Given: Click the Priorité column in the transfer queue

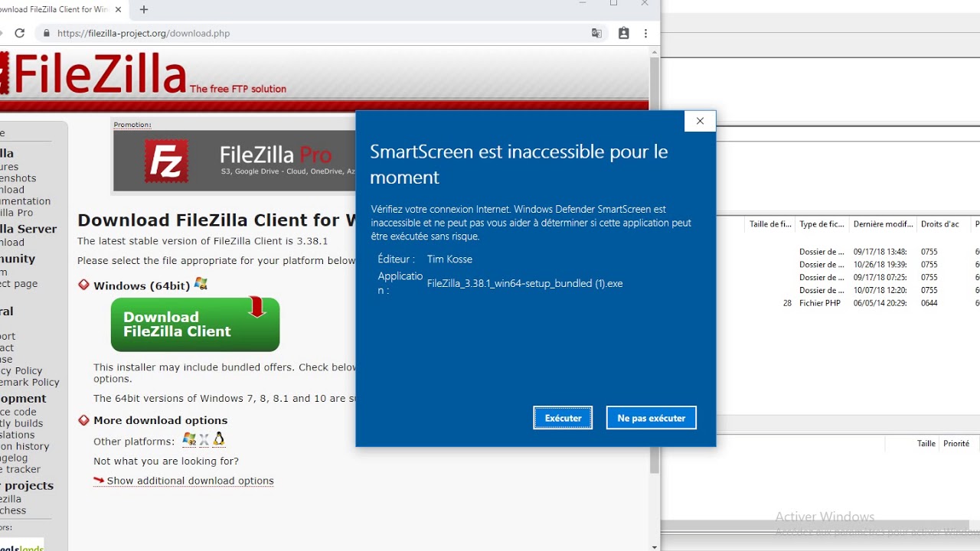Looking at the screenshot, I should [x=956, y=443].
